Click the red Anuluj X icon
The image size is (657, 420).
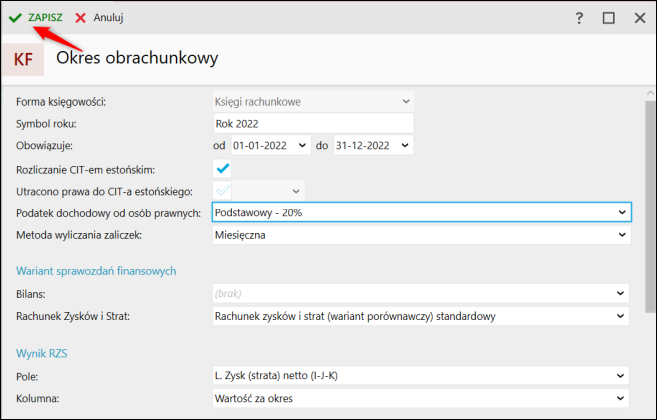click(80, 18)
